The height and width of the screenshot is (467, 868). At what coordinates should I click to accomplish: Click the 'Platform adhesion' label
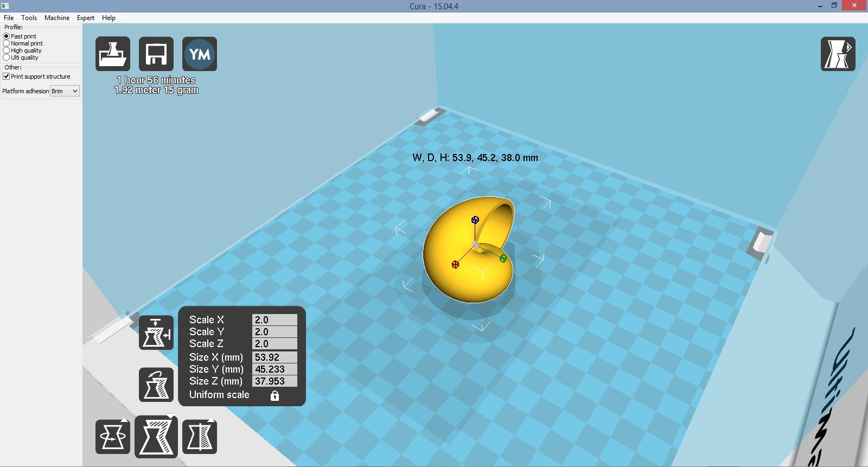[25, 91]
